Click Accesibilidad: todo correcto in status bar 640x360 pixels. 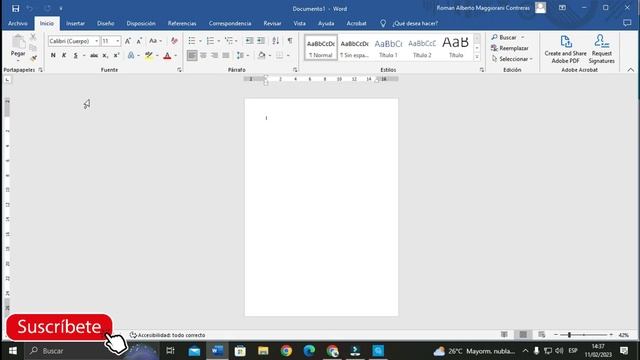tap(167, 335)
